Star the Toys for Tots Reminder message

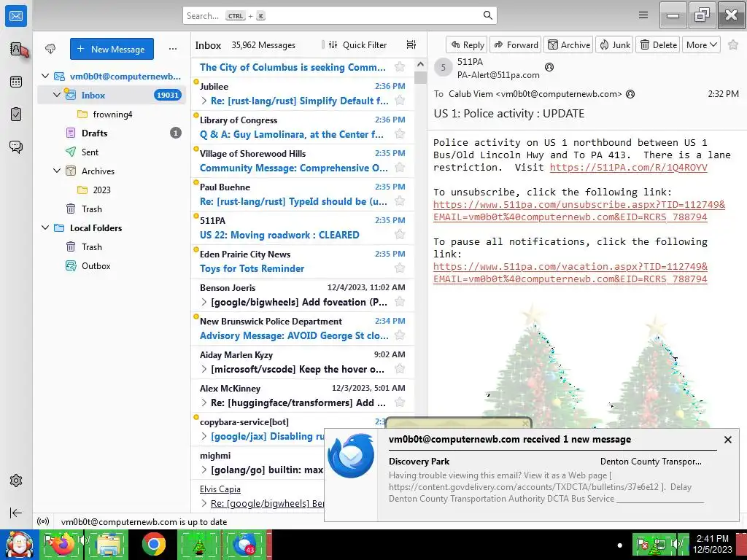tap(400, 268)
